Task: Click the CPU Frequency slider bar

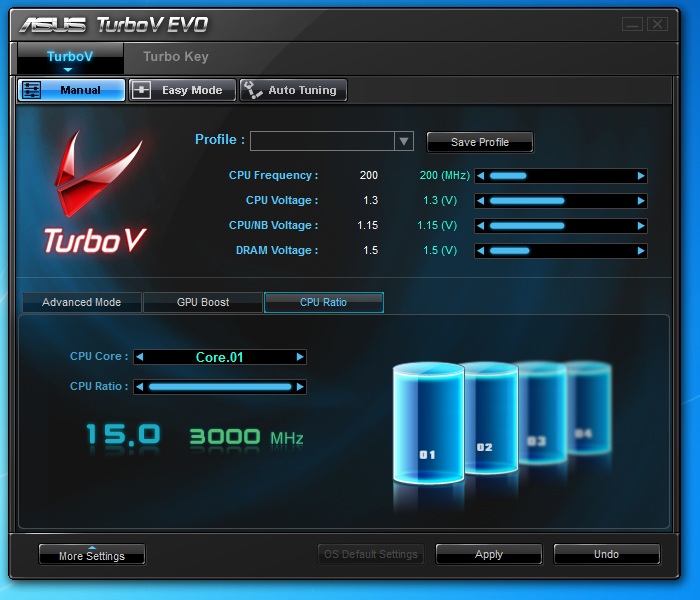Action: pyautogui.click(x=561, y=176)
